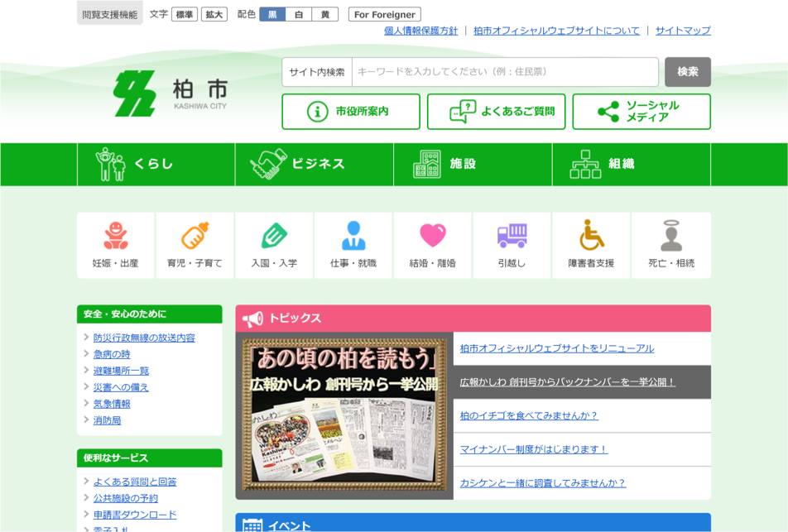Click the 組織 org chart icon
This screenshot has width=788, height=532.
point(585,164)
